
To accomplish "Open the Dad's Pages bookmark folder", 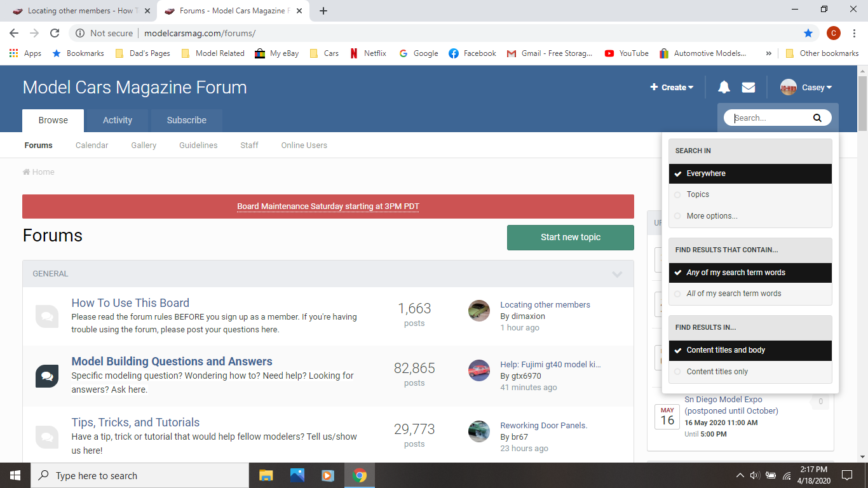I will (x=143, y=53).
